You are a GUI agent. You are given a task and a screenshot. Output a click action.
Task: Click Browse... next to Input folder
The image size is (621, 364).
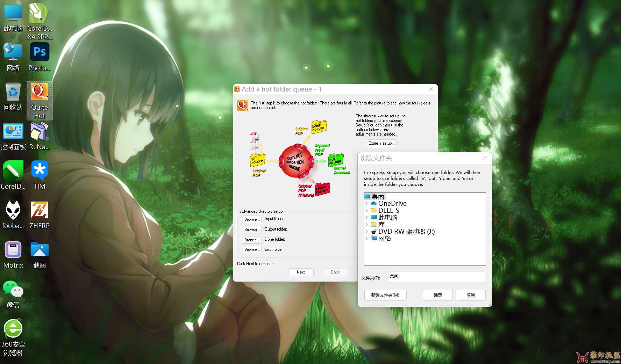tap(252, 219)
